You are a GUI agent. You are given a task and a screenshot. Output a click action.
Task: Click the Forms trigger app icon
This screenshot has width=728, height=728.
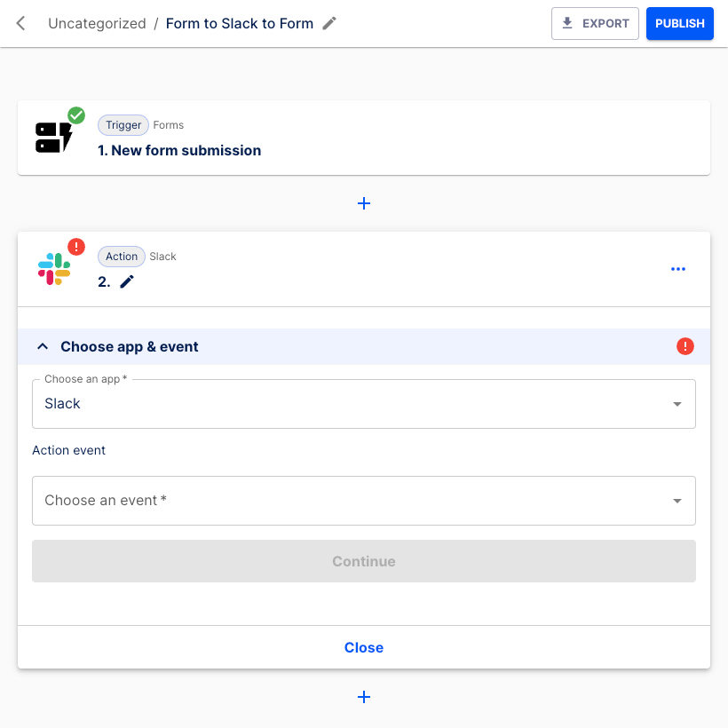[53, 137]
